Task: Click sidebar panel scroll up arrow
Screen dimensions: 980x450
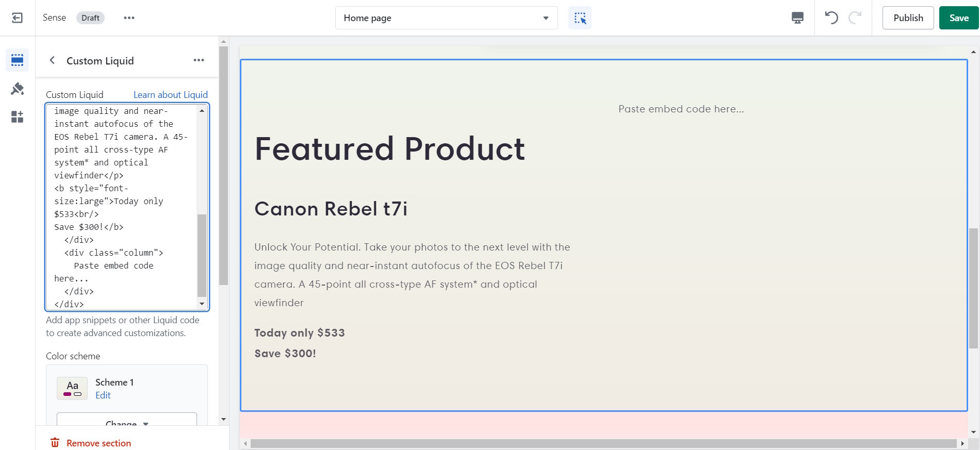Action: [x=223, y=42]
